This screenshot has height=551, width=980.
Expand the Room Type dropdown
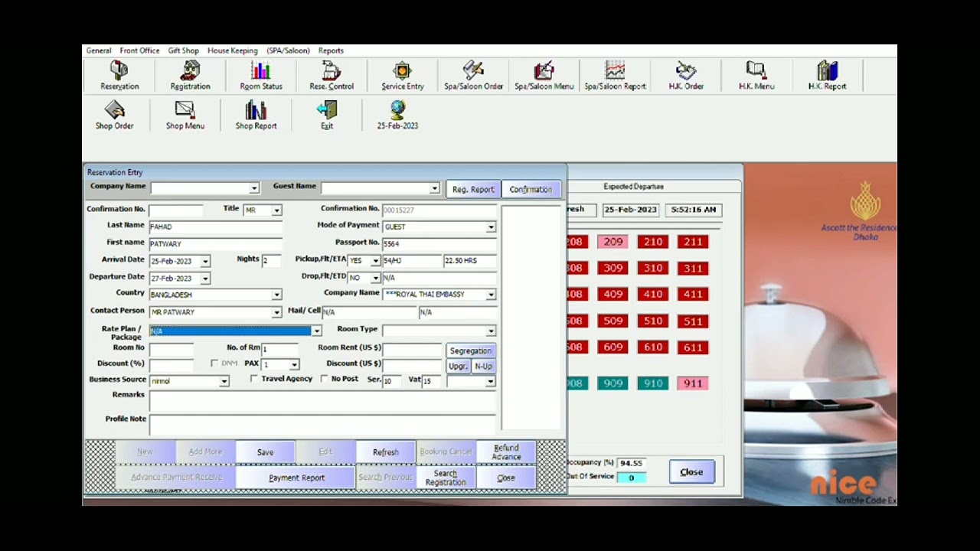(491, 331)
